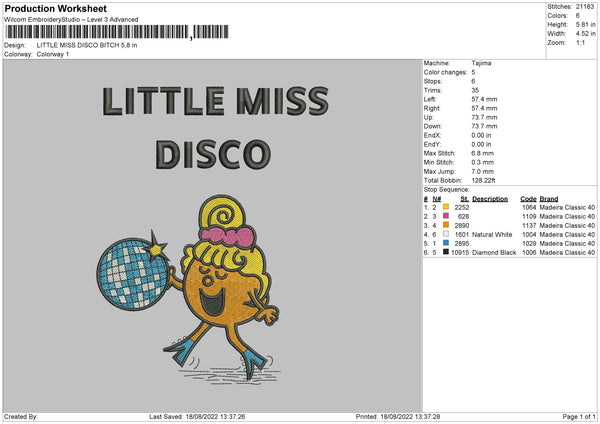The width and height of the screenshot is (600, 424).
Task: Click the Colorway 1 value
Action: [53, 54]
